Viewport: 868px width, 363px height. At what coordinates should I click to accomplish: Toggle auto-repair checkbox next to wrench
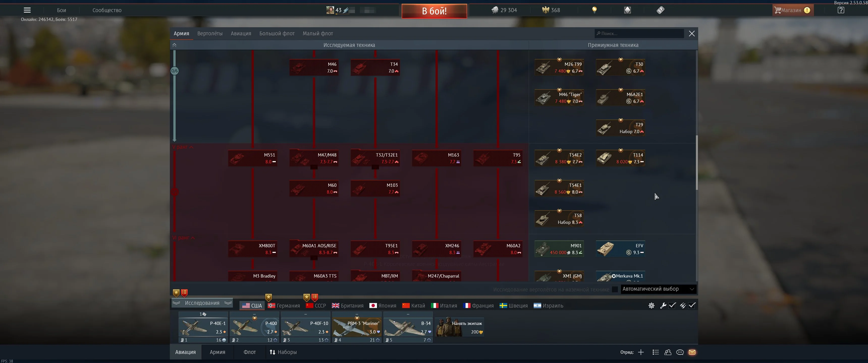pyautogui.click(x=672, y=306)
